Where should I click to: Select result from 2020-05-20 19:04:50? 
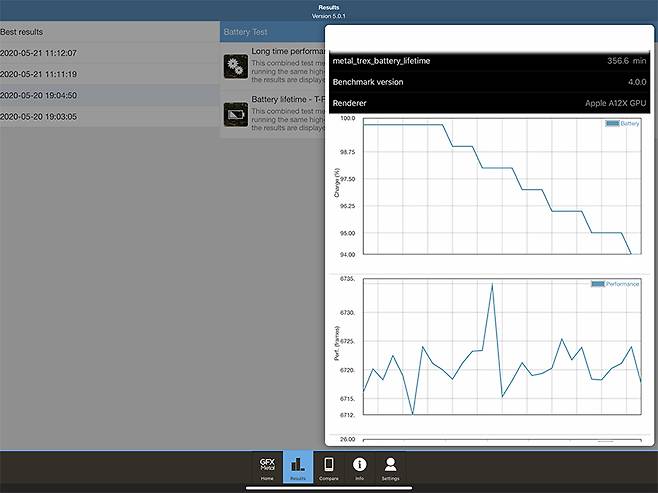(40, 96)
